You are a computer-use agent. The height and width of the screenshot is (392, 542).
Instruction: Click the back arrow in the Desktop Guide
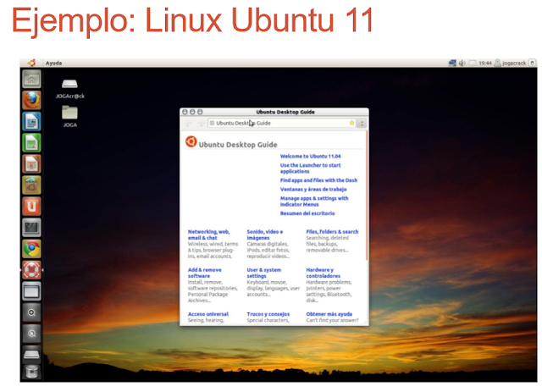click(188, 124)
